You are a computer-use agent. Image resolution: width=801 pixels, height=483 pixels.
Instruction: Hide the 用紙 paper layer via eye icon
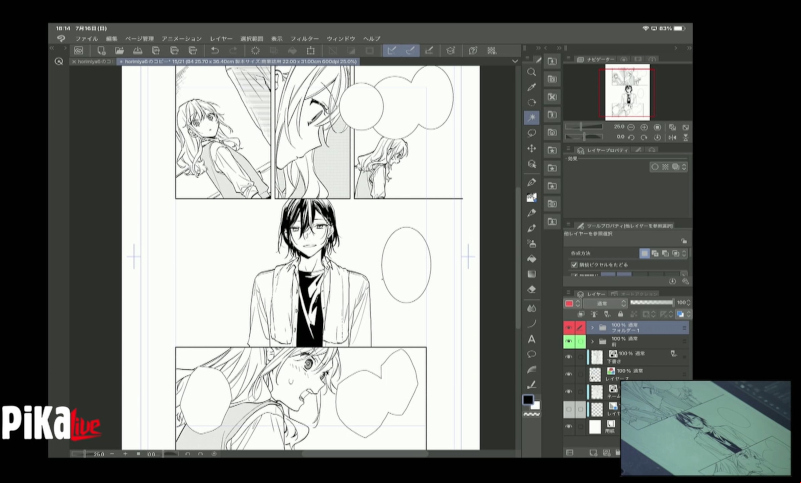click(569, 426)
